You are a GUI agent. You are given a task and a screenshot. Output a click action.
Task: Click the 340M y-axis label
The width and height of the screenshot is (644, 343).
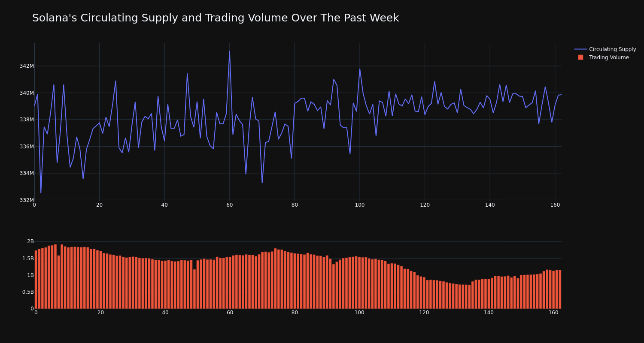[27, 93]
